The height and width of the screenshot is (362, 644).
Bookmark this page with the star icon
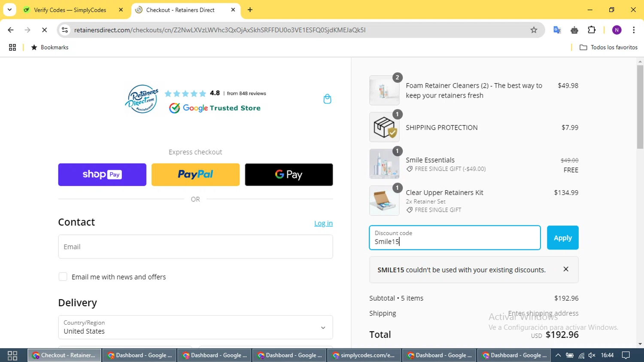point(534,30)
